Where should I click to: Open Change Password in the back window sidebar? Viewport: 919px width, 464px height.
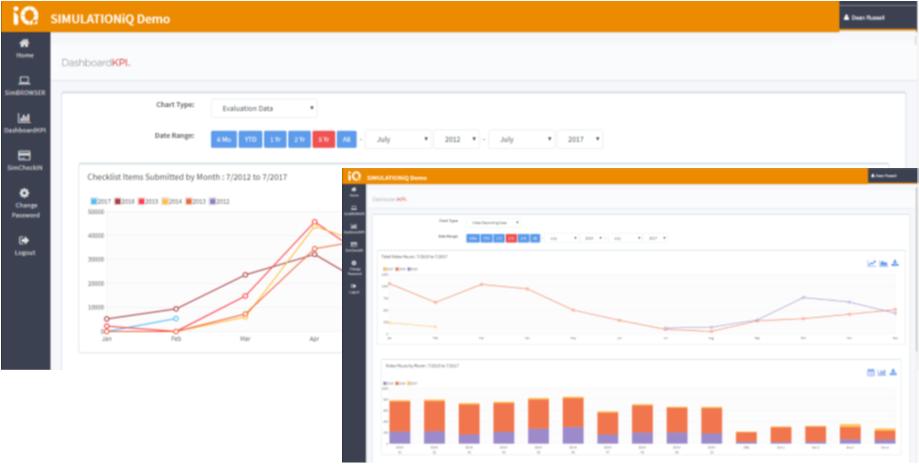[x=25, y=203]
